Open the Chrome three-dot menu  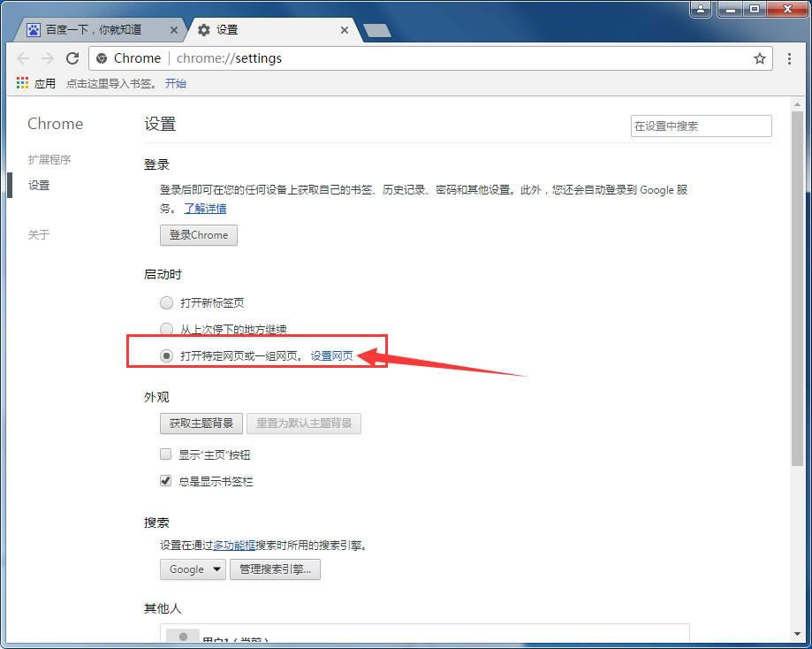789,58
